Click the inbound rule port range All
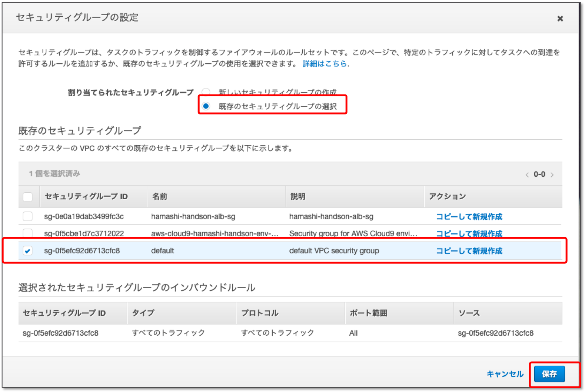This screenshot has width=585, height=392. 353,333
